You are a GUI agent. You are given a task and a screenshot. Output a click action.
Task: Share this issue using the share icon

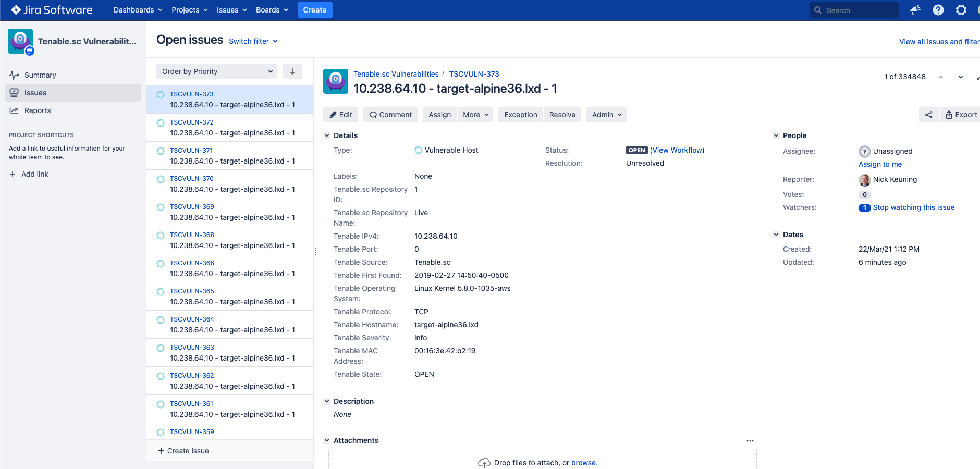point(929,115)
